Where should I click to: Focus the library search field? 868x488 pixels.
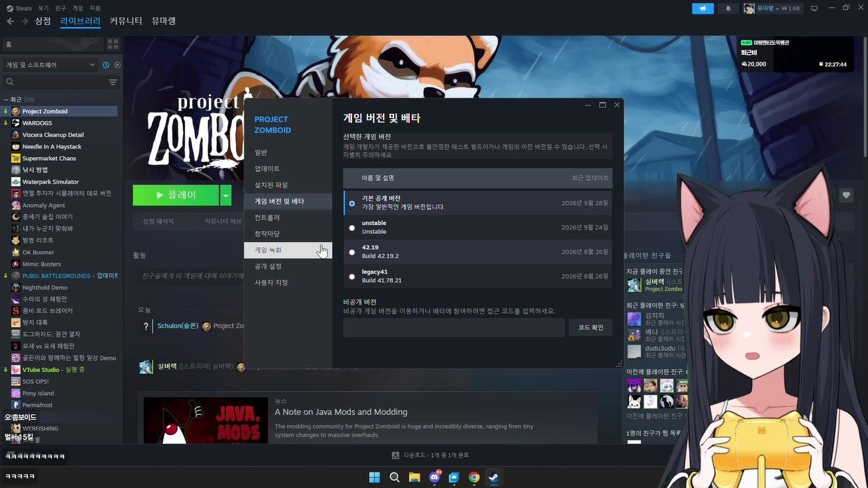coord(56,82)
